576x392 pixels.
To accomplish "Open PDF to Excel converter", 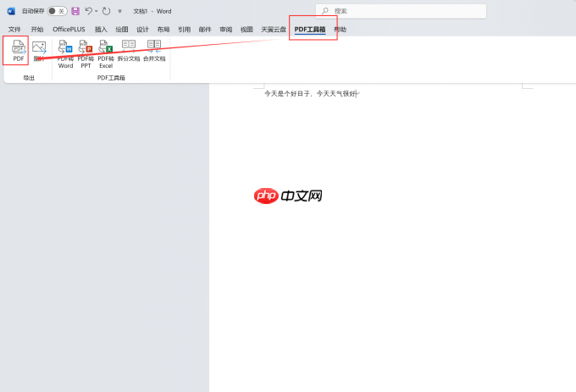I will 106,54.
